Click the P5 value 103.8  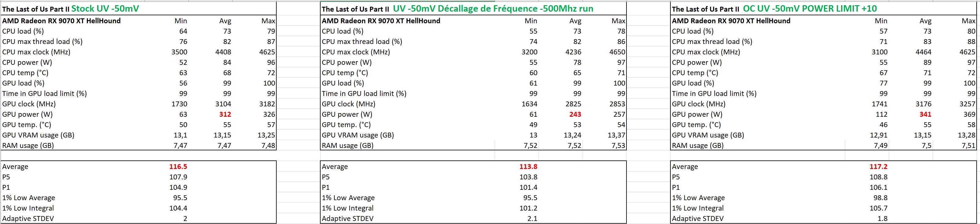coord(528,177)
